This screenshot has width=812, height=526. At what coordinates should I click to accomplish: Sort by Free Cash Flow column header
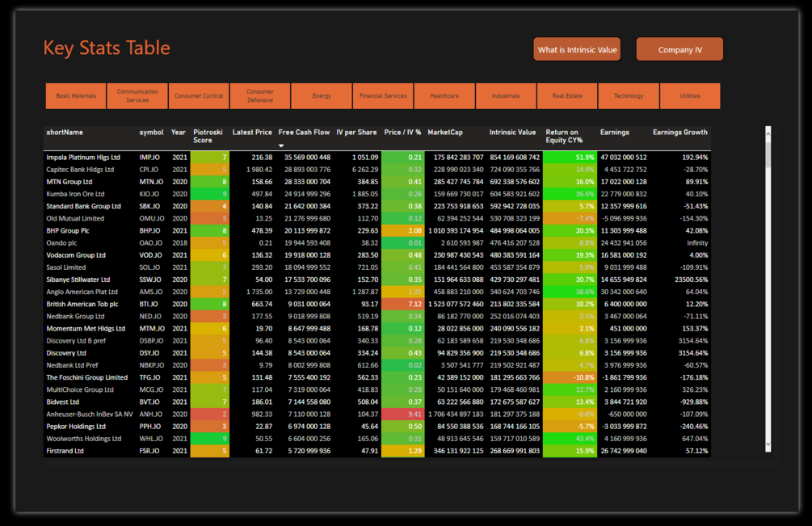pyautogui.click(x=304, y=133)
